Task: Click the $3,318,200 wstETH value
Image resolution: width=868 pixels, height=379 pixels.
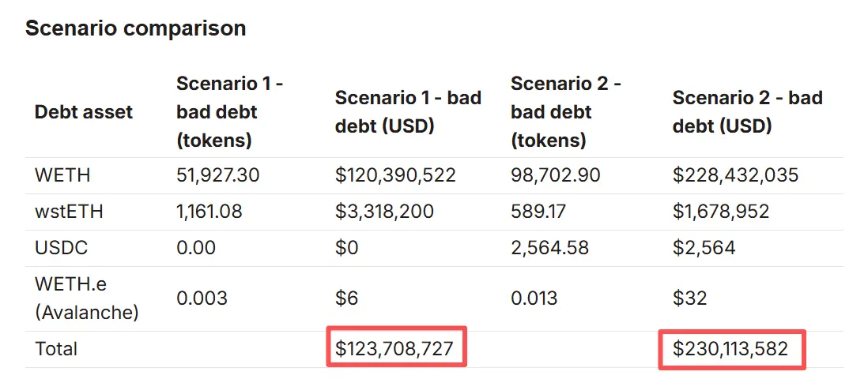Action: tap(383, 212)
